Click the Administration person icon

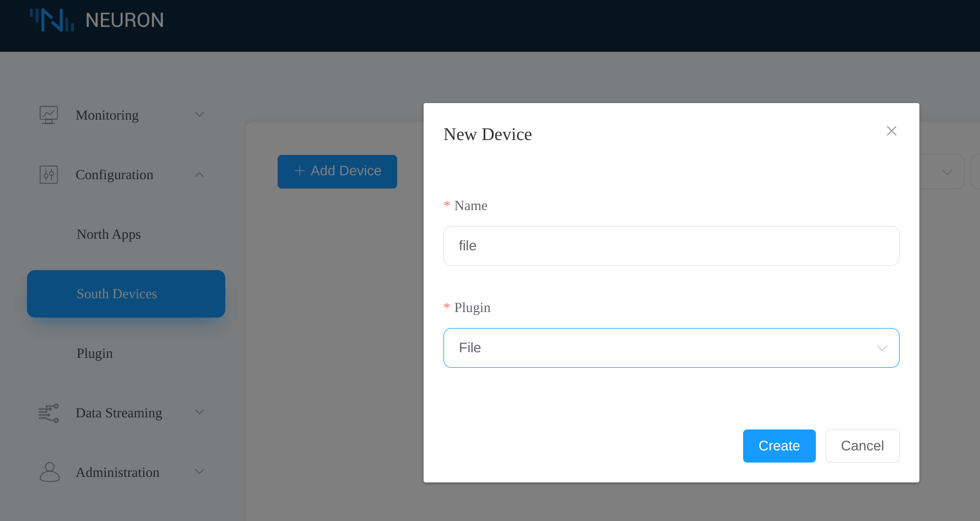click(49, 472)
